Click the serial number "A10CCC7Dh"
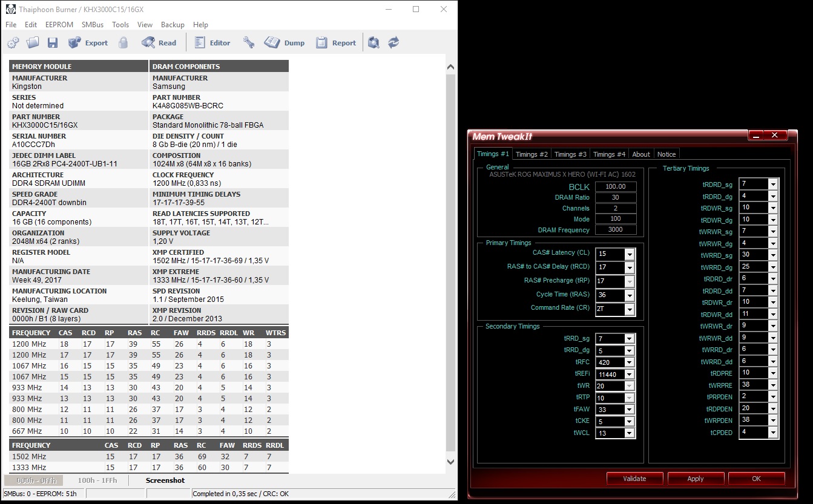The height and width of the screenshot is (504, 813). point(33,145)
